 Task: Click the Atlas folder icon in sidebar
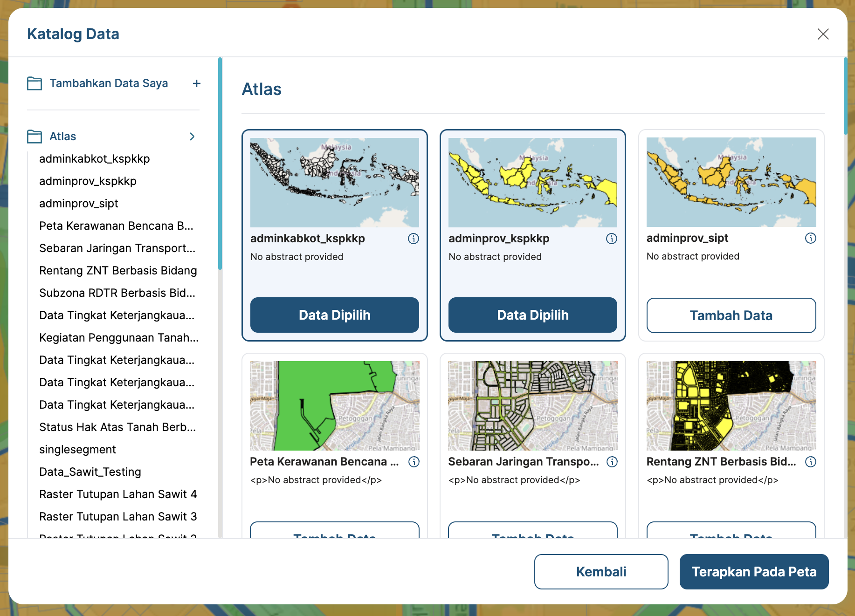[x=34, y=137]
